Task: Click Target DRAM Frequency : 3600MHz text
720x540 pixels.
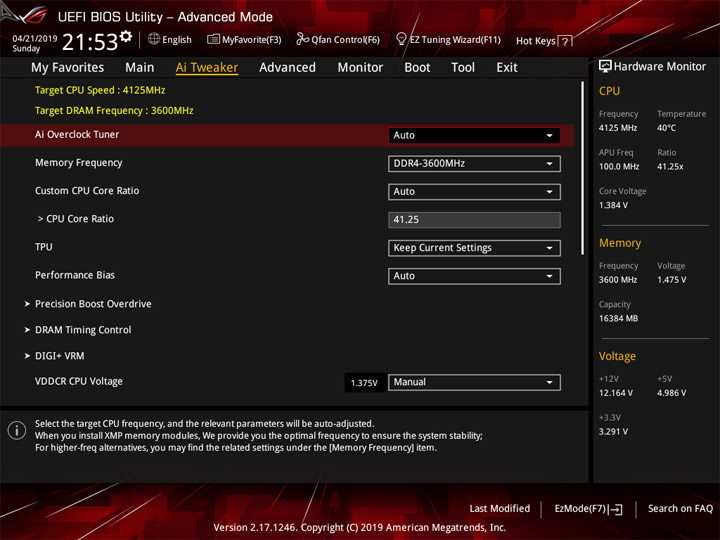Action: (x=114, y=111)
